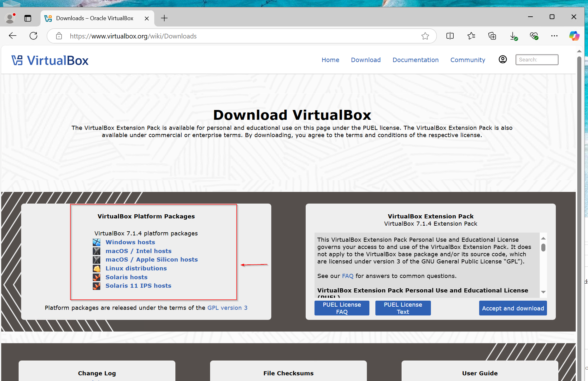Add this page to favorites star

[425, 36]
